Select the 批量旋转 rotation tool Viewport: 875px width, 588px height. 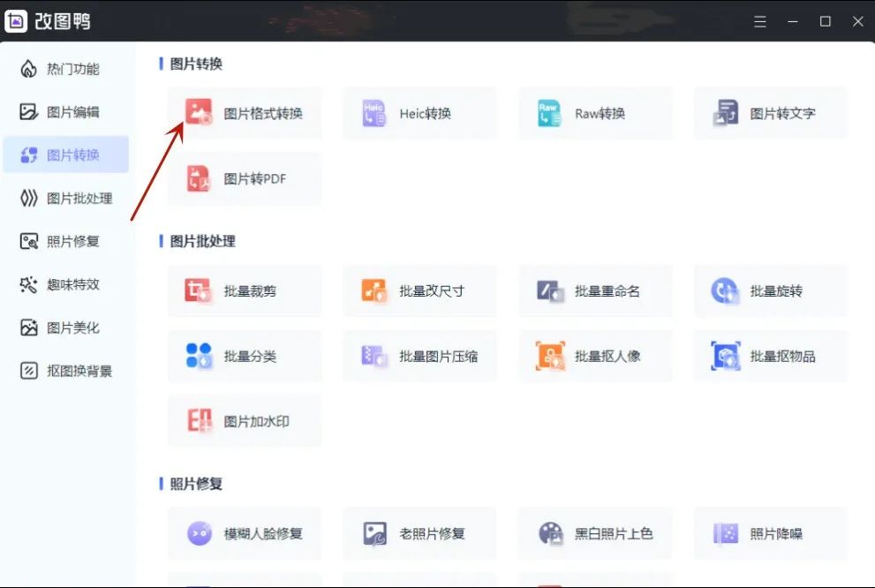[x=769, y=290]
